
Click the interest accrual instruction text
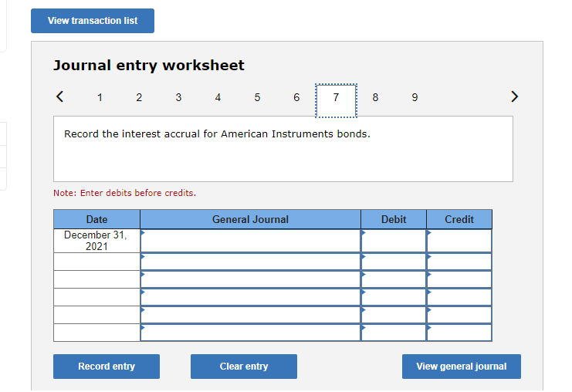point(217,133)
